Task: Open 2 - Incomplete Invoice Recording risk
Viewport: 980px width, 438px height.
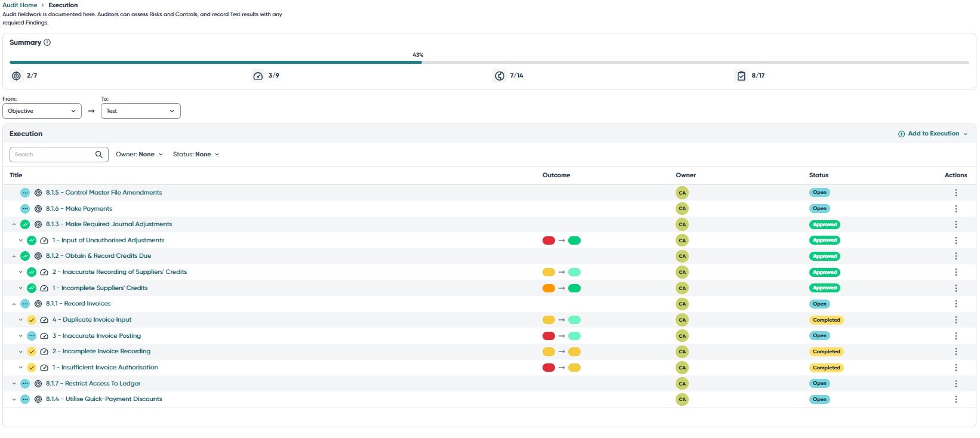Action: [x=101, y=351]
